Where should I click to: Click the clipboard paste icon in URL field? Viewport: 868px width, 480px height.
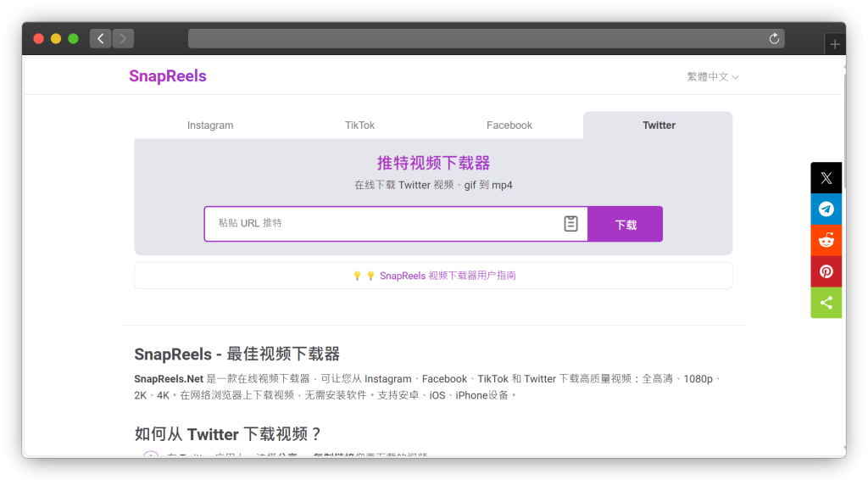570,224
